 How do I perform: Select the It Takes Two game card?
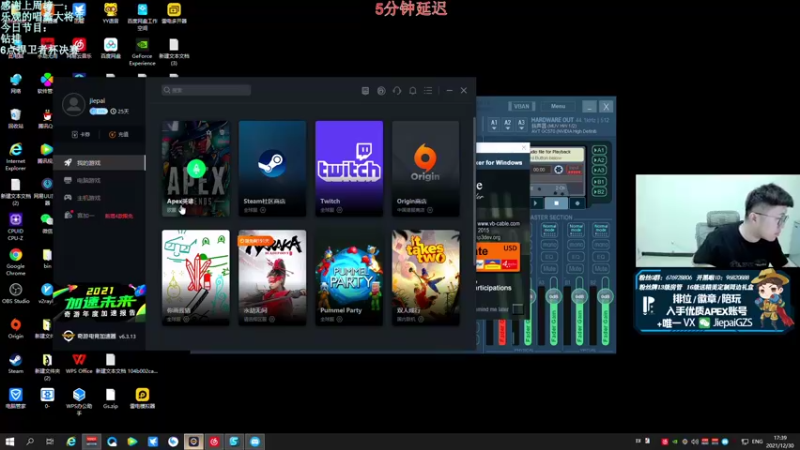pyautogui.click(x=426, y=278)
